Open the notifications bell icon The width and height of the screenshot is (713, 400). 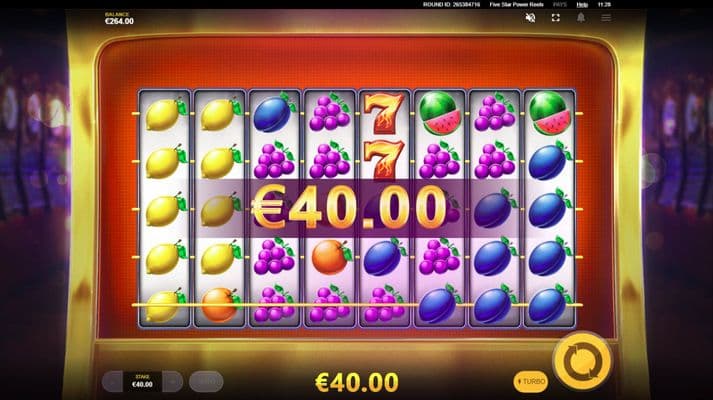(581, 18)
